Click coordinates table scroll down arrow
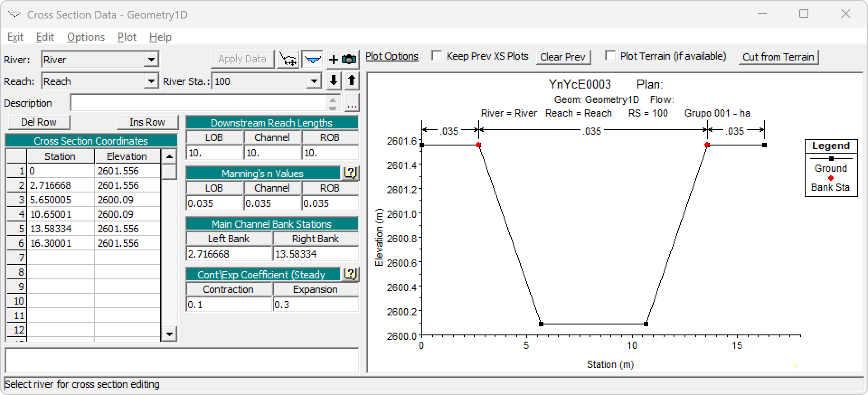This screenshot has width=868, height=395. click(169, 334)
